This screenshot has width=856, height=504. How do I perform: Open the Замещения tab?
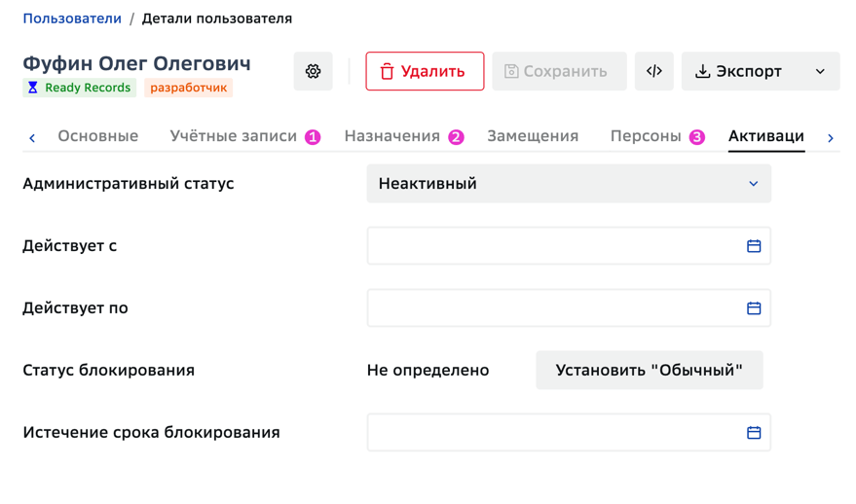coord(533,136)
